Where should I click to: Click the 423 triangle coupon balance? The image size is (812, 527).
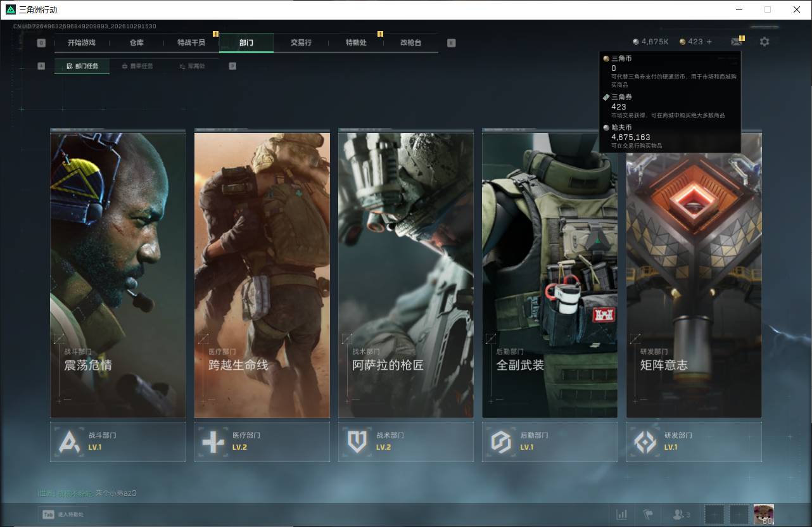point(691,42)
